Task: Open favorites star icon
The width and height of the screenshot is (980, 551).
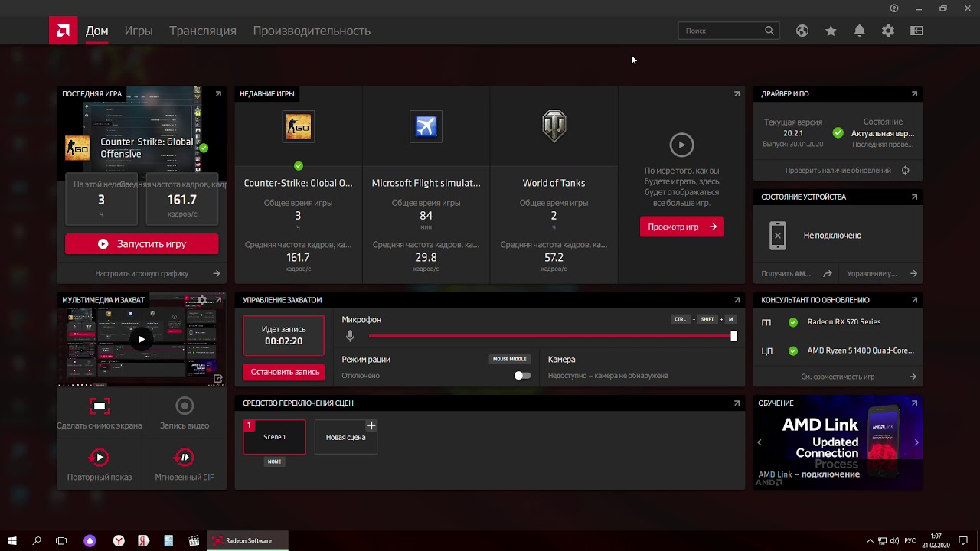Action: pyautogui.click(x=831, y=31)
